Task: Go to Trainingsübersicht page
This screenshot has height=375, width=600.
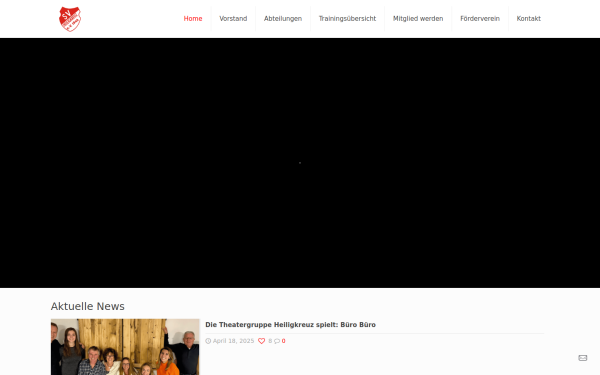Action: pos(347,18)
